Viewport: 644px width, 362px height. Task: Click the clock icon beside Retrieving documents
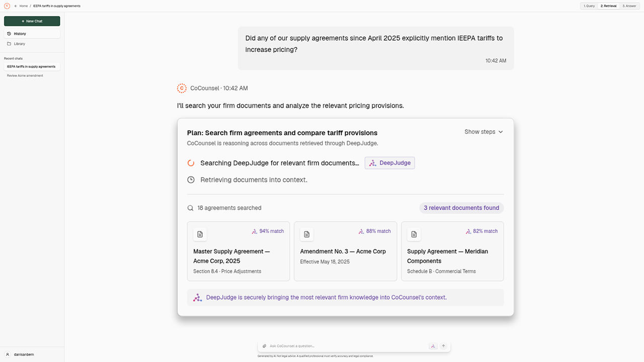coord(191,179)
